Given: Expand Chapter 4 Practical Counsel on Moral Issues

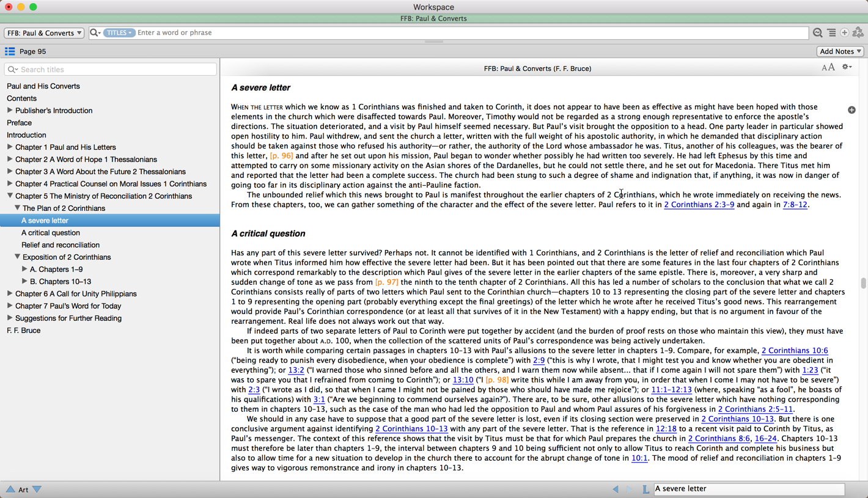Looking at the screenshot, I should pos(10,184).
